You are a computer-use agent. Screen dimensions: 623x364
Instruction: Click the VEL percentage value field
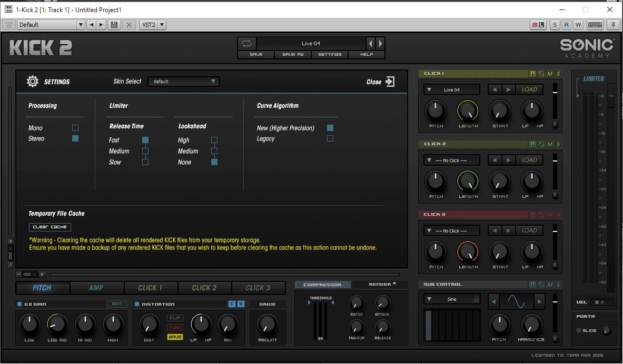coord(602,302)
